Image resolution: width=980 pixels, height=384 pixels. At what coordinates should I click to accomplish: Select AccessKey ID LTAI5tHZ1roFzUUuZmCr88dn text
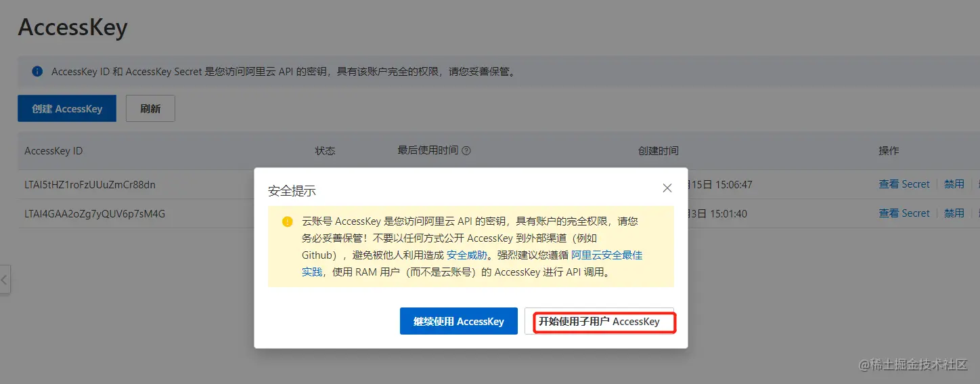pyautogui.click(x=90, y=184)
